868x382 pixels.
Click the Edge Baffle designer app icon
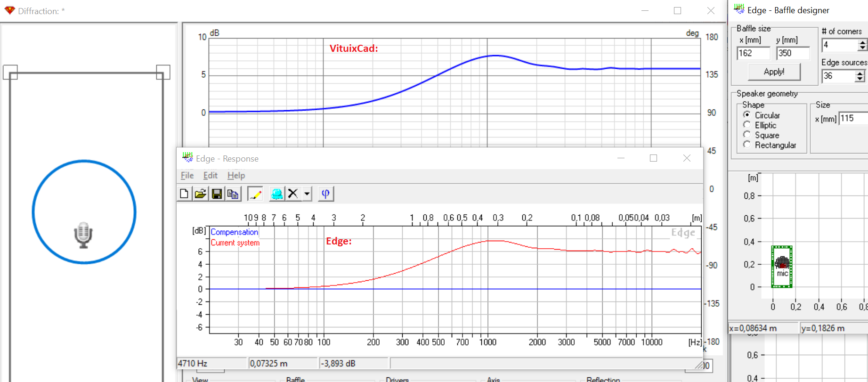[x=739, y=9]
